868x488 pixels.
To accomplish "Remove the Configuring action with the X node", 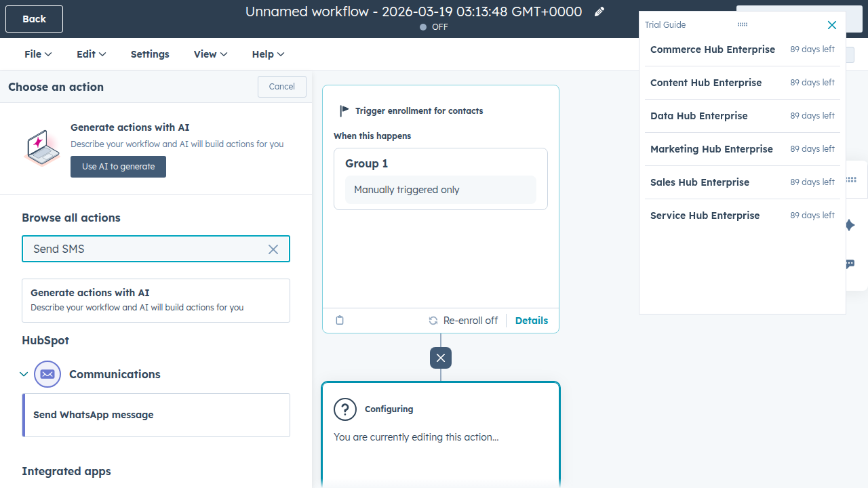I will [x=440, y=358].
